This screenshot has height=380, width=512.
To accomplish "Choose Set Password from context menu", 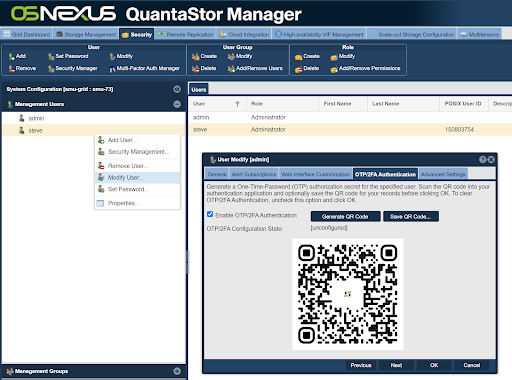I will [137, 189].
